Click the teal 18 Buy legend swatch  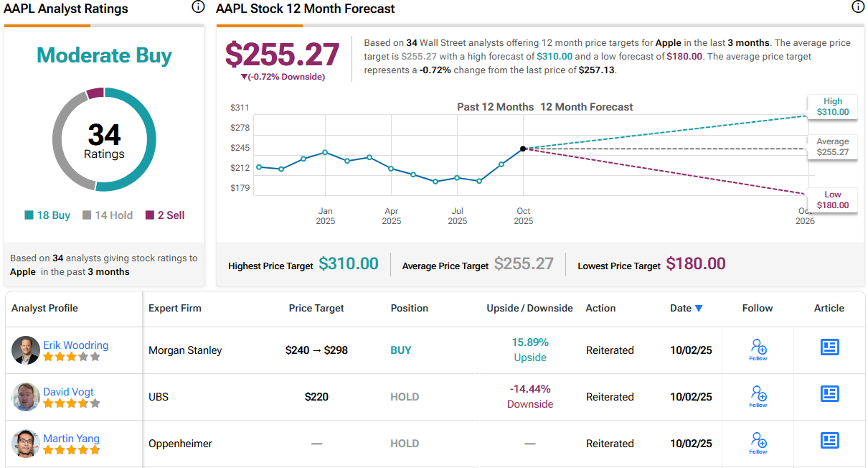(x=29, y=215)
